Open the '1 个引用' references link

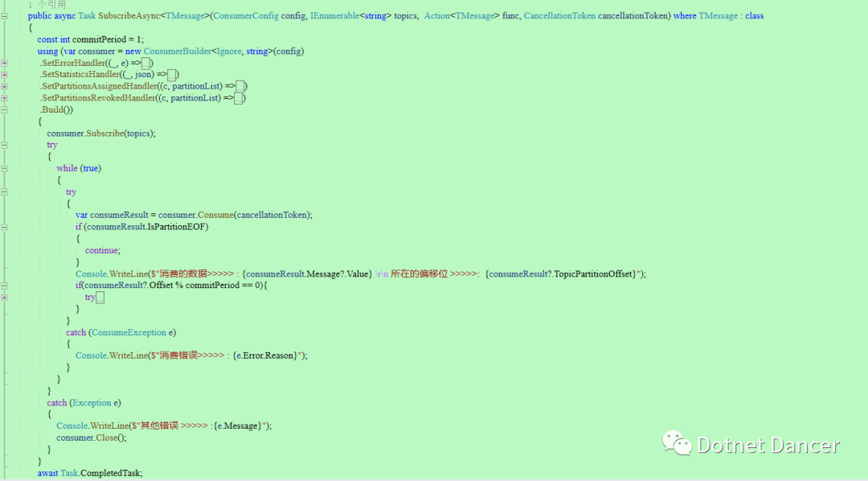[x=47, y=5]
